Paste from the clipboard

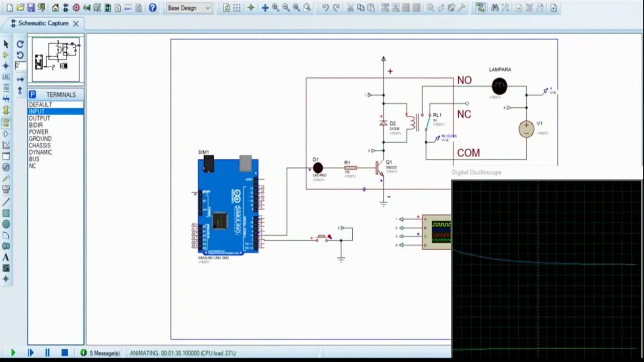click(371, 8)
